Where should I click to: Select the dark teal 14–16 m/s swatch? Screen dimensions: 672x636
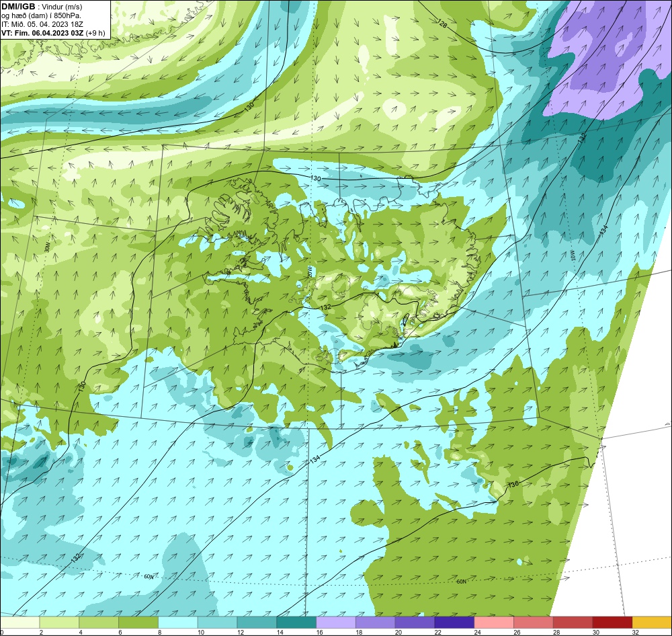(296, 623)
